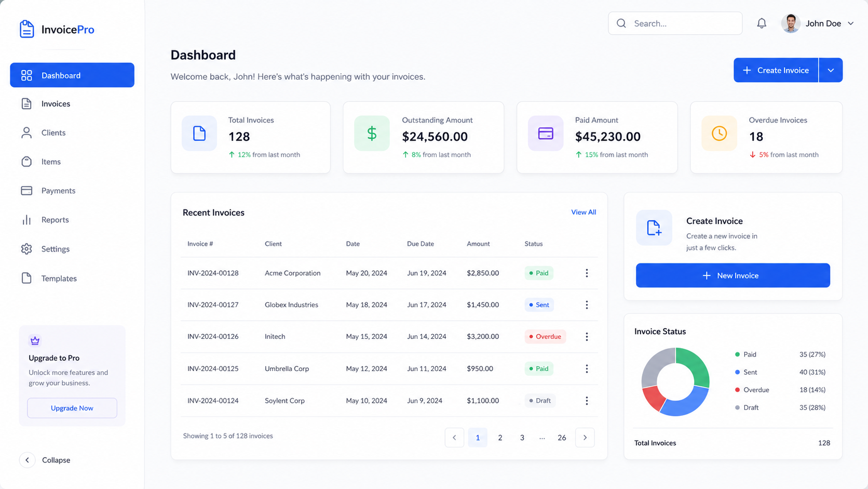The width and height of the screenshot is (868, 489).
Task: Jump to page 26 of invoices
Action: coord(562,438)
